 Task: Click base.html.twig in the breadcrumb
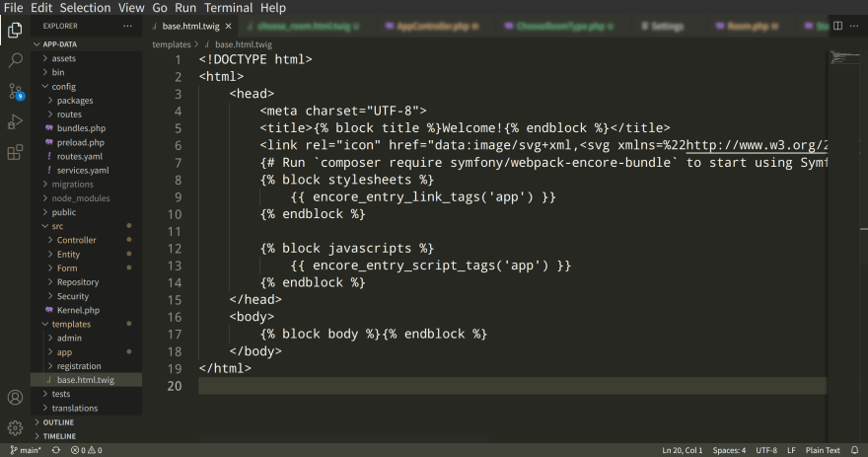click(x=244, y=44)
